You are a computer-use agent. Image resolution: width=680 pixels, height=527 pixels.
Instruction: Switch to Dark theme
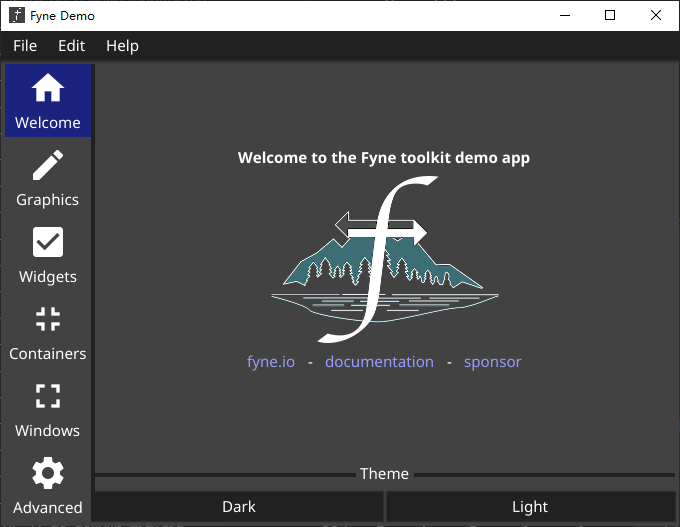coord(239,507)
